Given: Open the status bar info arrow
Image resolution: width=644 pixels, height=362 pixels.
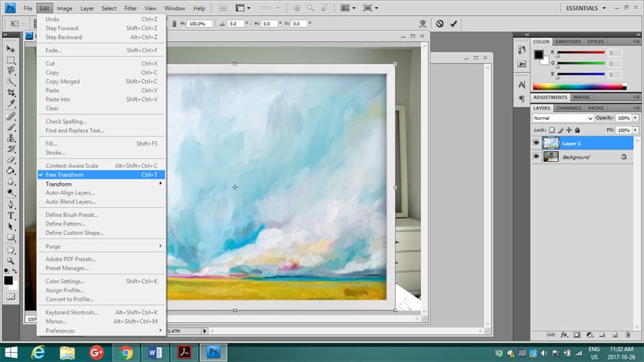Looking at the screenshot, I should pyautogui.click(x=204, y=331).
